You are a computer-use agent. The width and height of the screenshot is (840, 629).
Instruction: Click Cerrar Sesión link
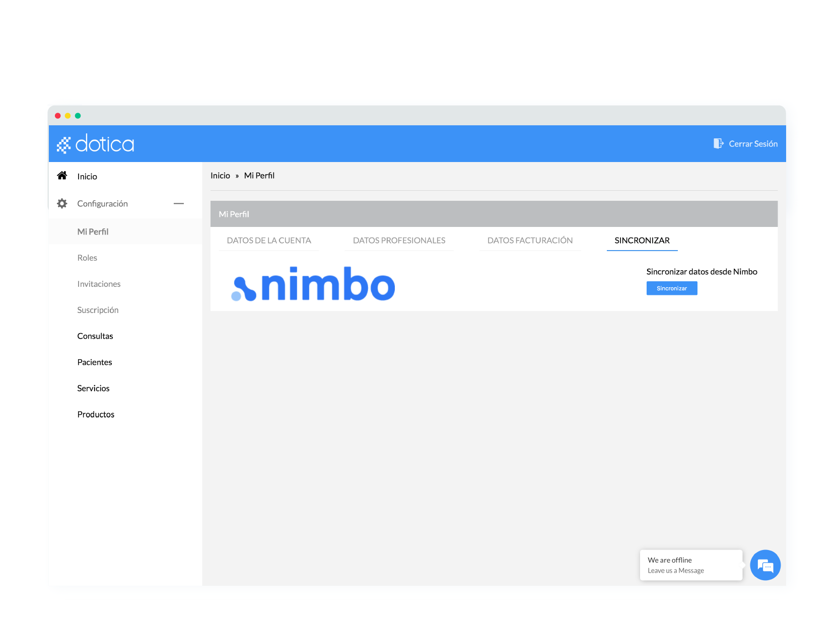[753, 144]
